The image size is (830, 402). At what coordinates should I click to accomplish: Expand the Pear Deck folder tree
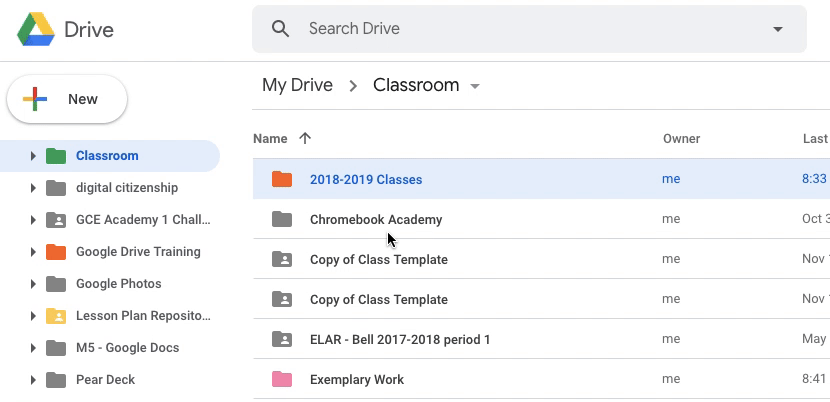[x=33, y=380]
